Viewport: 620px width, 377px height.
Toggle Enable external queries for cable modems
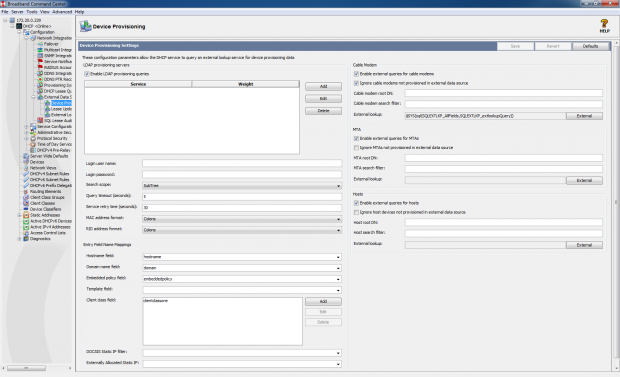click(x=356, y=74)
